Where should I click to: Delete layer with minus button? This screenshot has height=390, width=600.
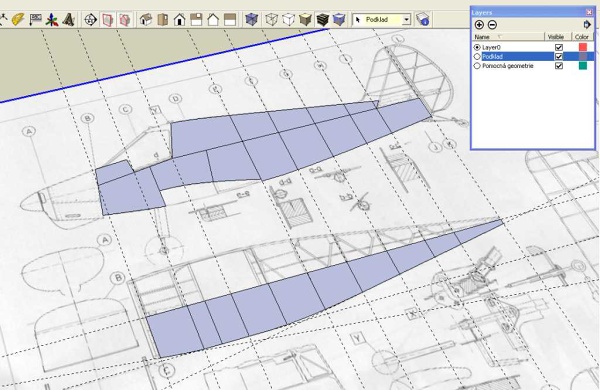(x=492, y=25)
